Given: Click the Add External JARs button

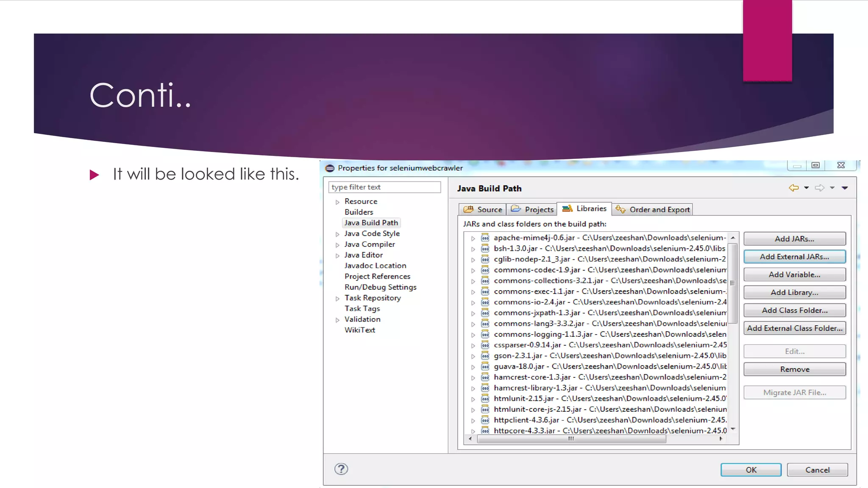Looking at the screenshot, I should pos(794,257).
